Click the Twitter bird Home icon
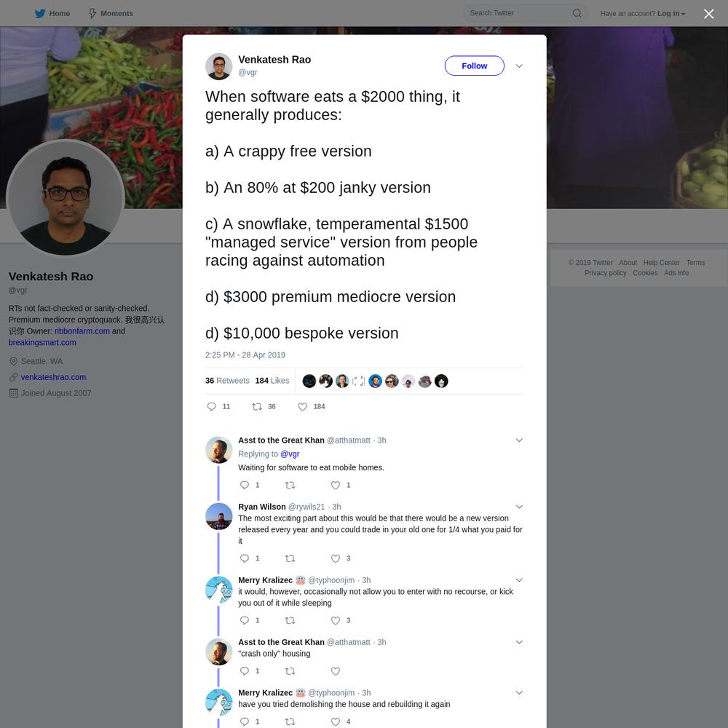This screenshot has height=728, width=728. tap(40, 13)
